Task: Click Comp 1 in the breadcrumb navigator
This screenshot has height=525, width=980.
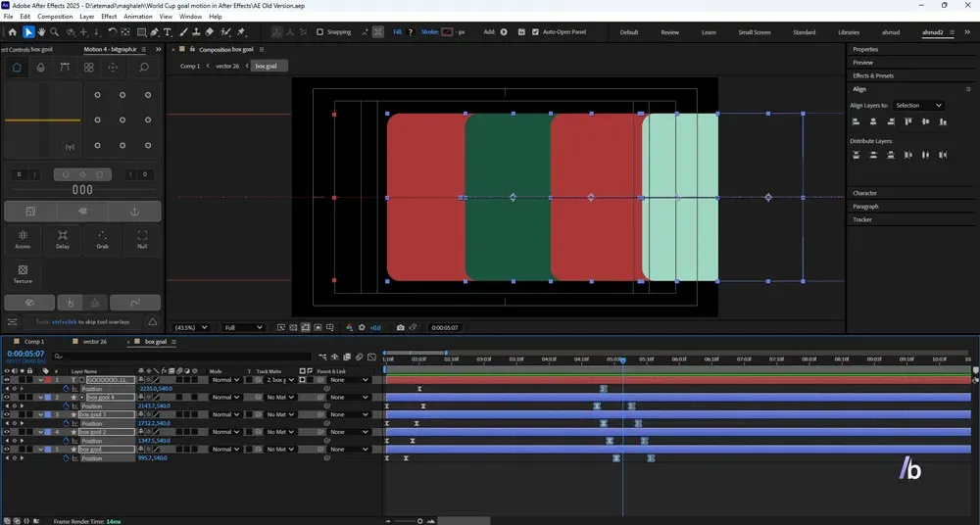Action: point(190,66)
